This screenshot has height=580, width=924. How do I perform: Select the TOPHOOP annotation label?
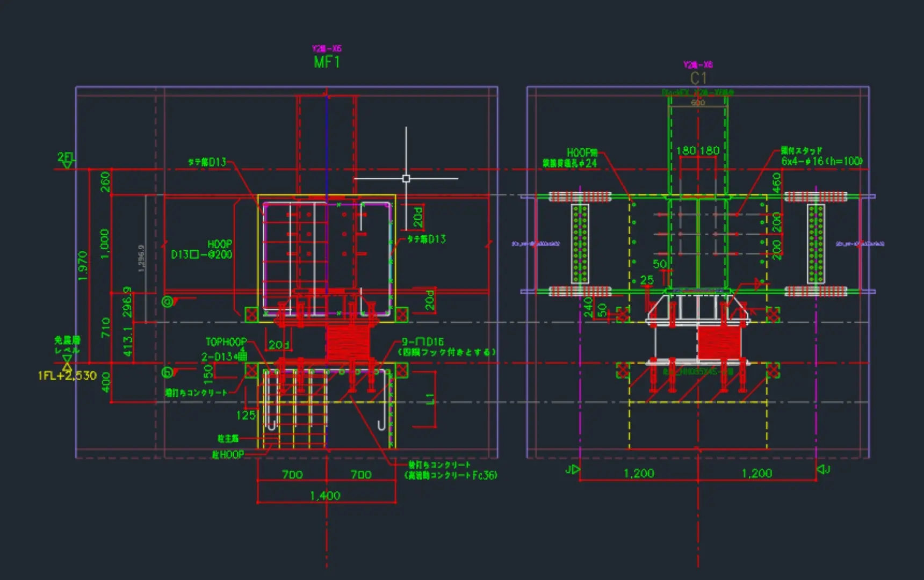tap(226, 342)
